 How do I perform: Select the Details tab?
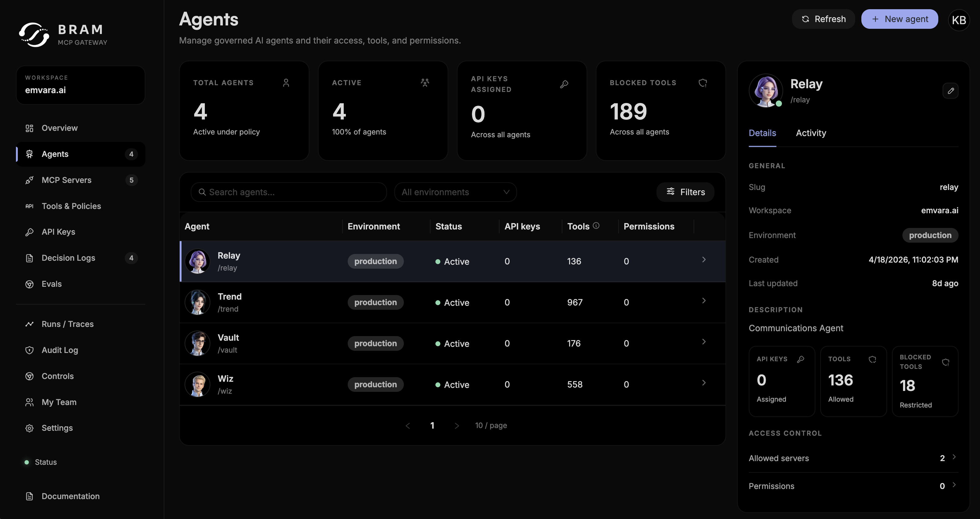pos(762,133)
